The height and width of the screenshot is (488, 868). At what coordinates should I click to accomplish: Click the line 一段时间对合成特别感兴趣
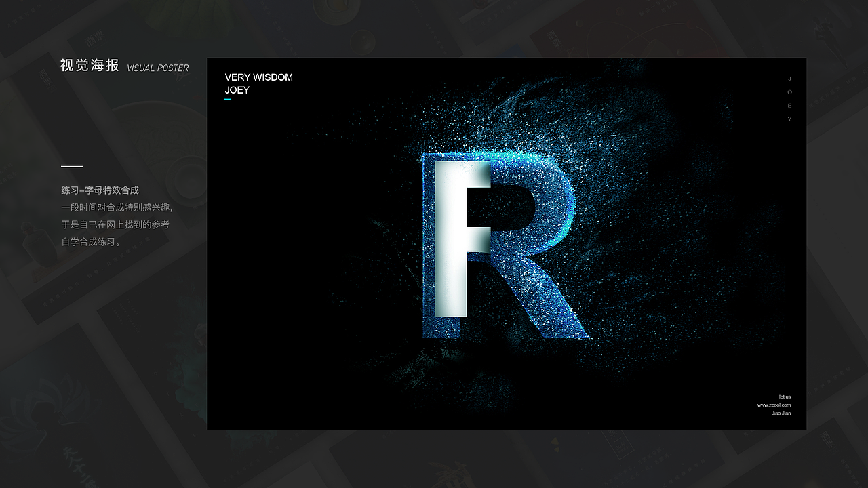[117, 207]
